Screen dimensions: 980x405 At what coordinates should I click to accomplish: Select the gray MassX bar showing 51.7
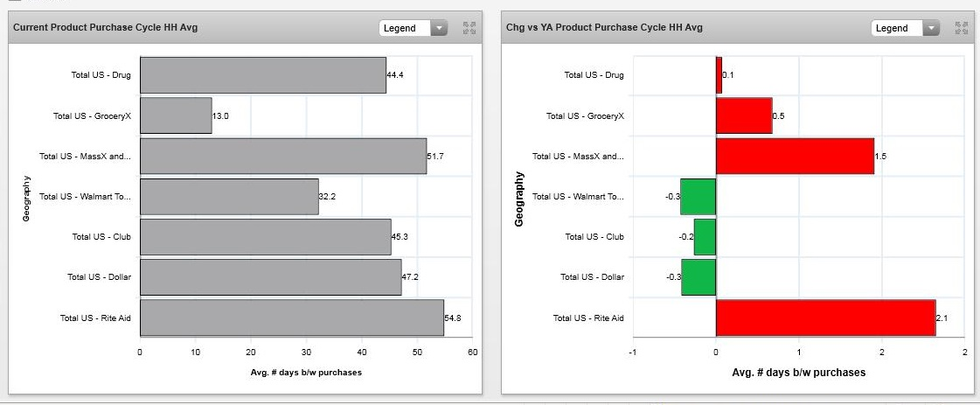click(283, 156)
